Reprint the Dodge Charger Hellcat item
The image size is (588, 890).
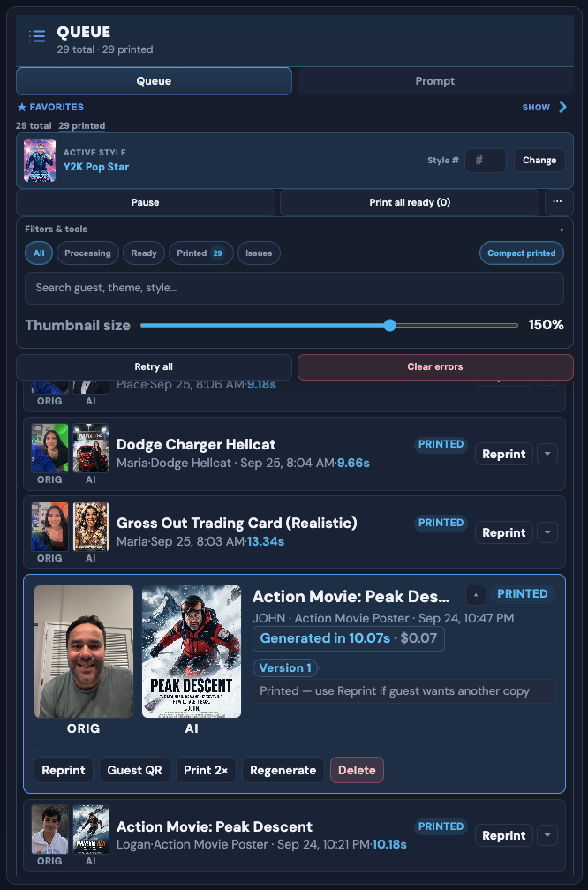coord(504,454)
